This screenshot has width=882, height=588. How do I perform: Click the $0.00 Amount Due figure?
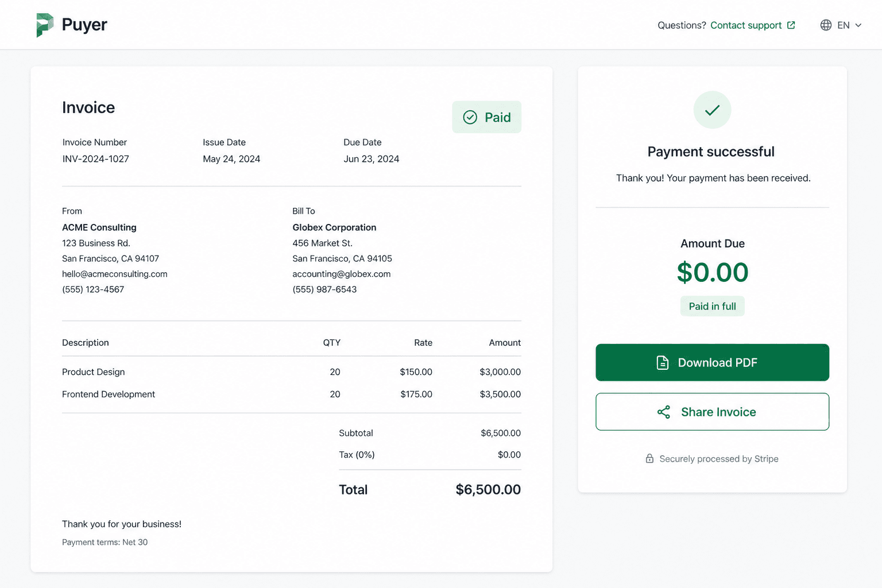[x=712, y=272]
